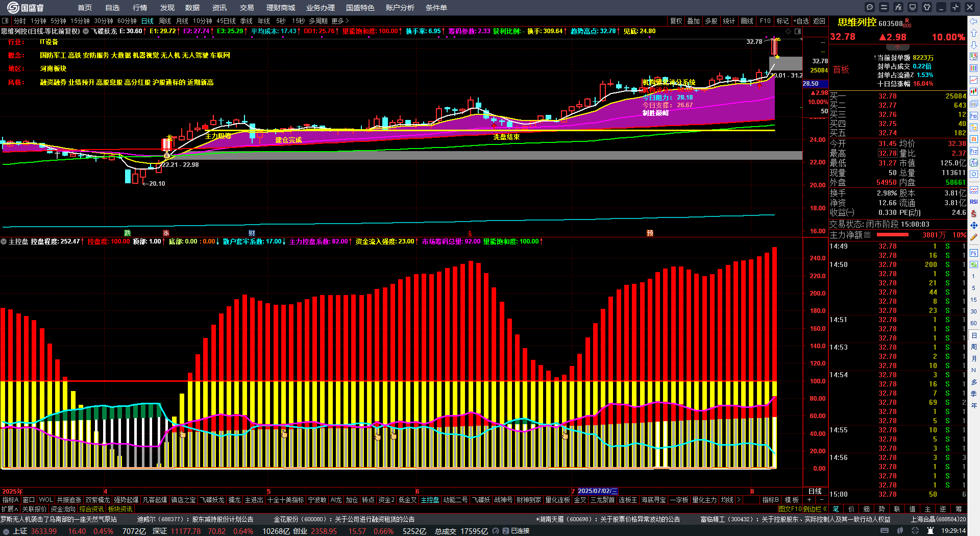Open the 模板 template menu
980x536 pixels.
tap(792, 500)
